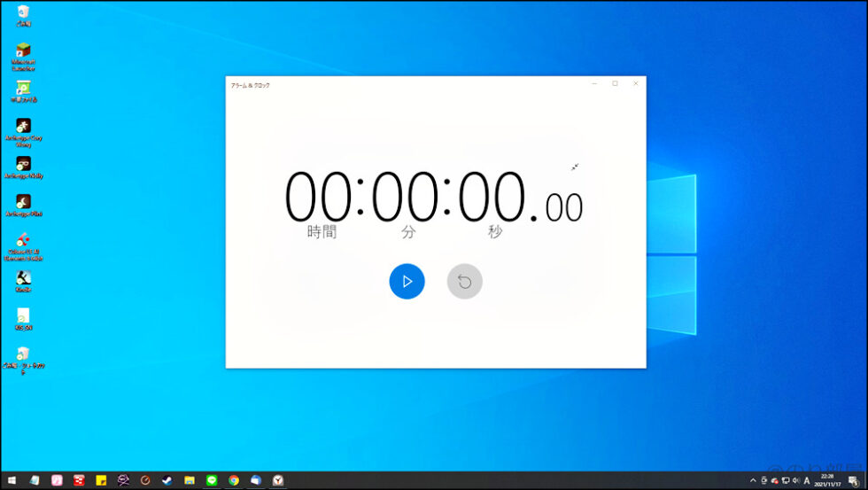Open the purple taskbar app icon
The width and height of the screenshot is (868, 490).
123,480
